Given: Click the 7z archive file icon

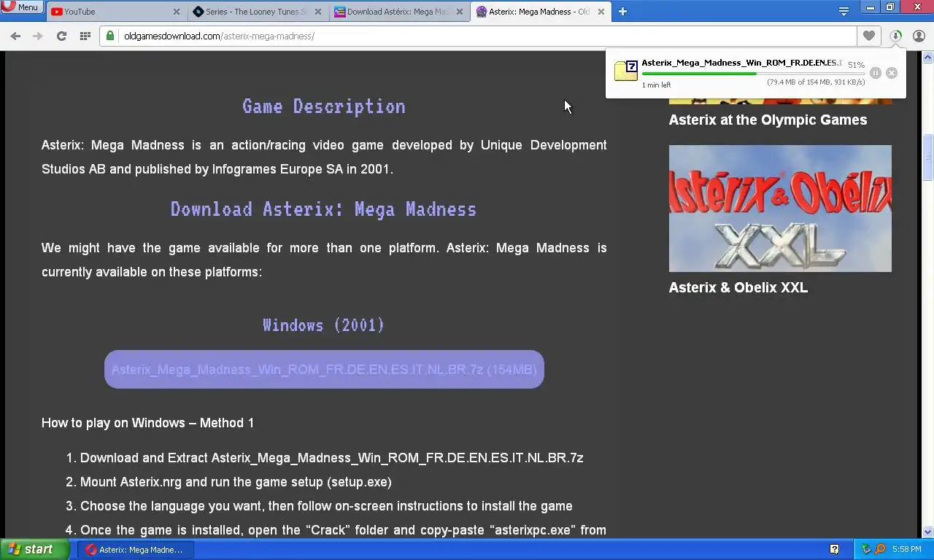Looking at the screenshot, I should click(x=626, y=70).
